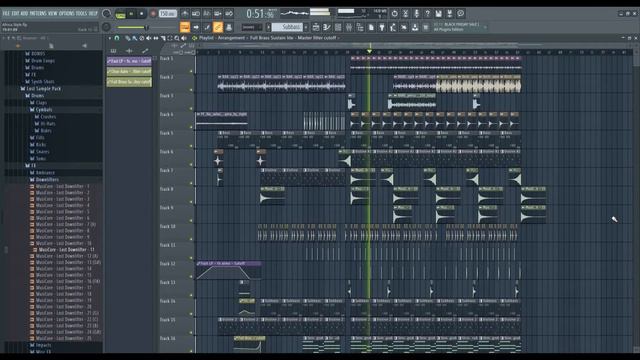Open the PATTERNS menu
Screen dimensions: 640x360
(x=38, y=13)
